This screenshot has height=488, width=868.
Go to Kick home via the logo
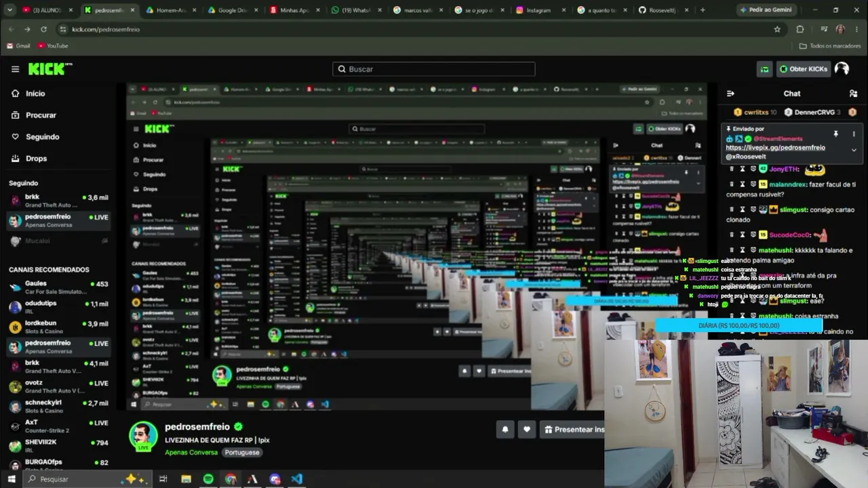coord(50,69)
